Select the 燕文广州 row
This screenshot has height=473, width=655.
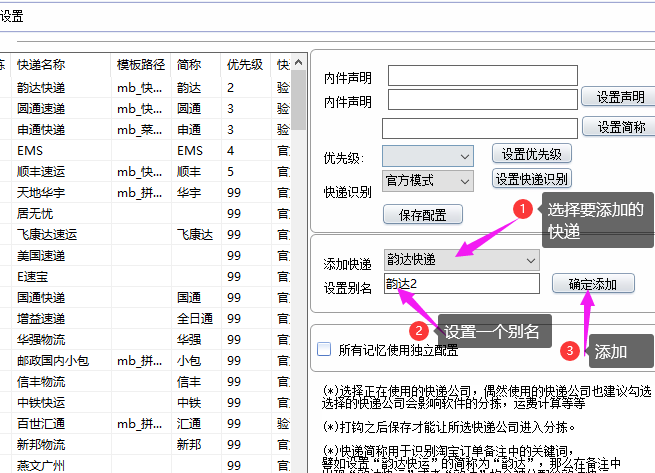click(x=41, y=465)
